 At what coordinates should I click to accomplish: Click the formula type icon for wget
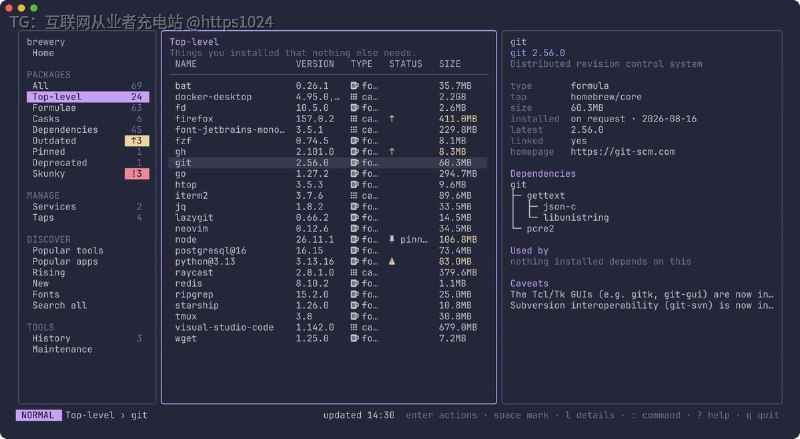click(355, 338)
